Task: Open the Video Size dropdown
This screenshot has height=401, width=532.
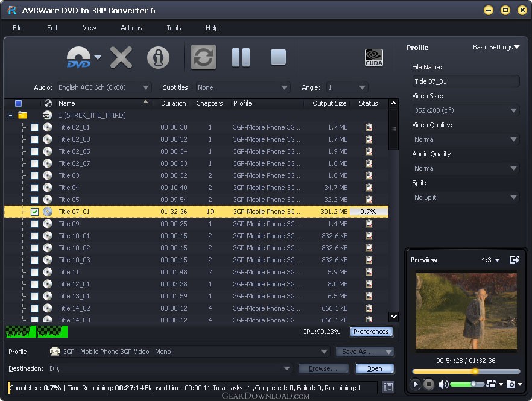Action: coord(466,110)
